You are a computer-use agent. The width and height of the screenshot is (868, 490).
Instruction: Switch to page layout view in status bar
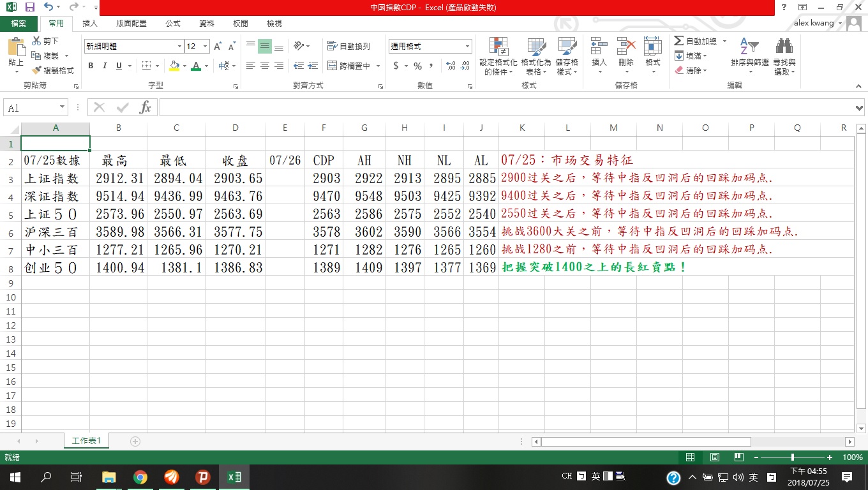pos(715,457)
